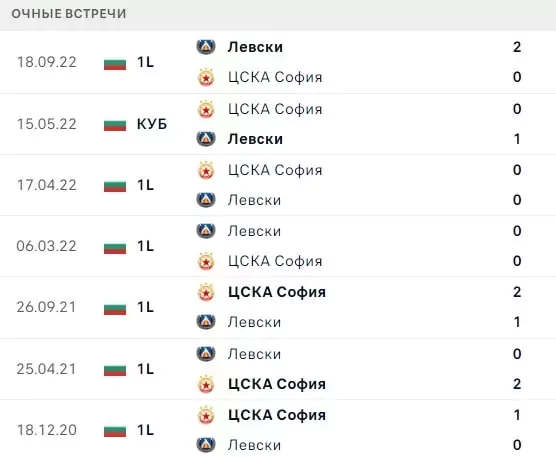Viewport: 556px width, 457px height.
Task: Select 1L league label for 17.04.22 match
Action: (x=145, y=185)
